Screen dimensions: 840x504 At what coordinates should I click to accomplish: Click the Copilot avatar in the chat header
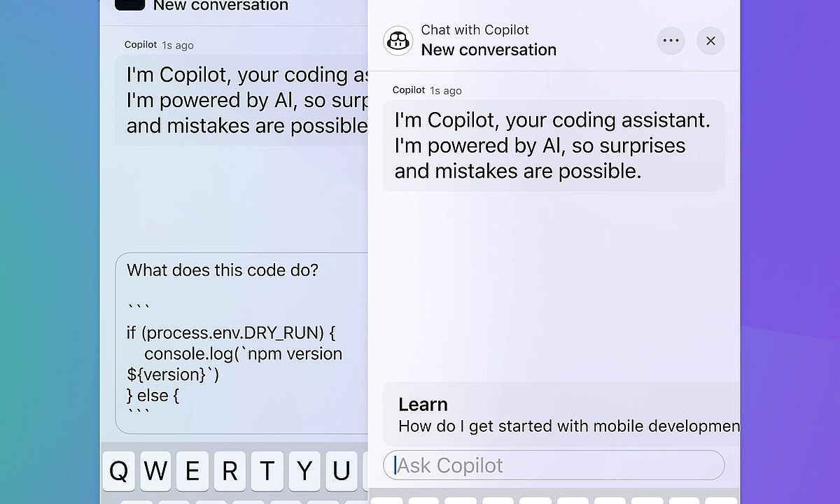[x=398, y=41]
